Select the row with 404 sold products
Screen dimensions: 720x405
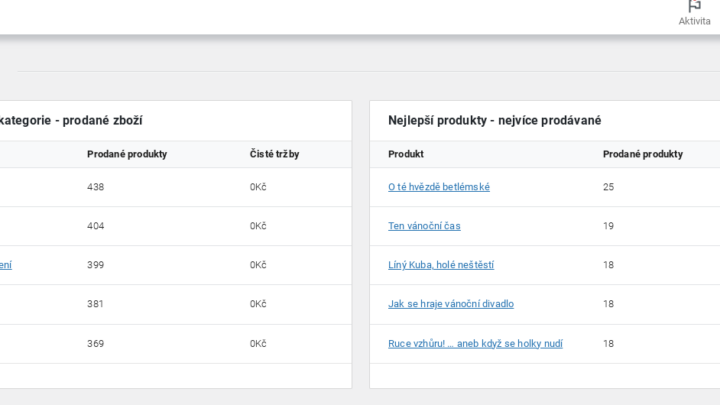[176, 226]
